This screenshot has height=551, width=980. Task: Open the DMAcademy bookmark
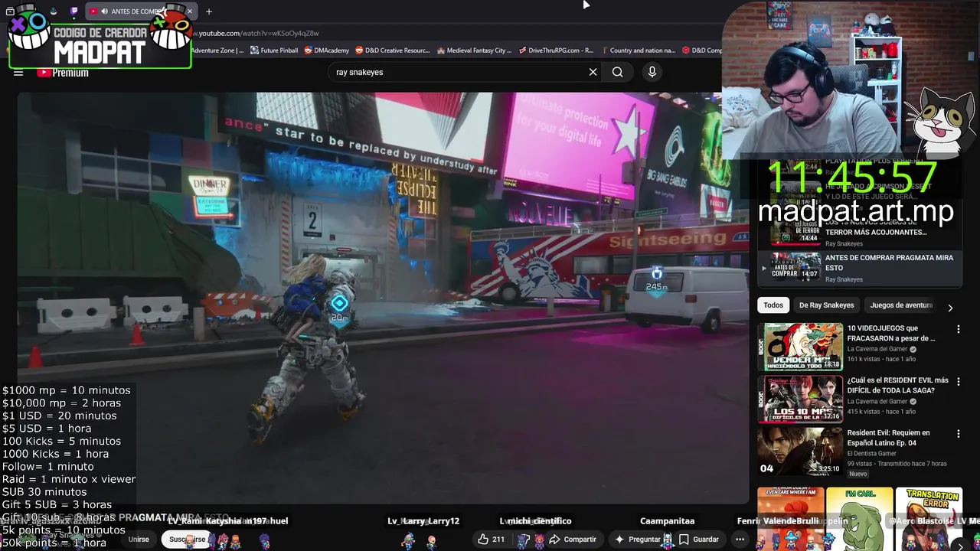(326, 51)
